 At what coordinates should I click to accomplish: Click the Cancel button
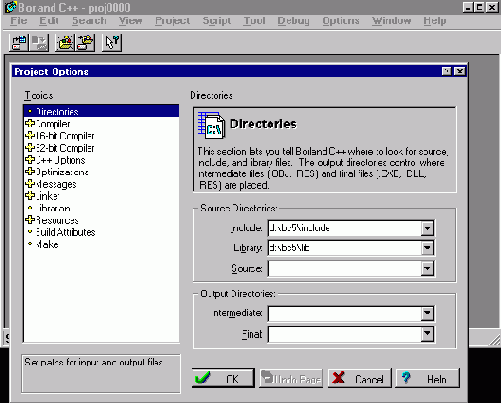click(x=359, y=378)
